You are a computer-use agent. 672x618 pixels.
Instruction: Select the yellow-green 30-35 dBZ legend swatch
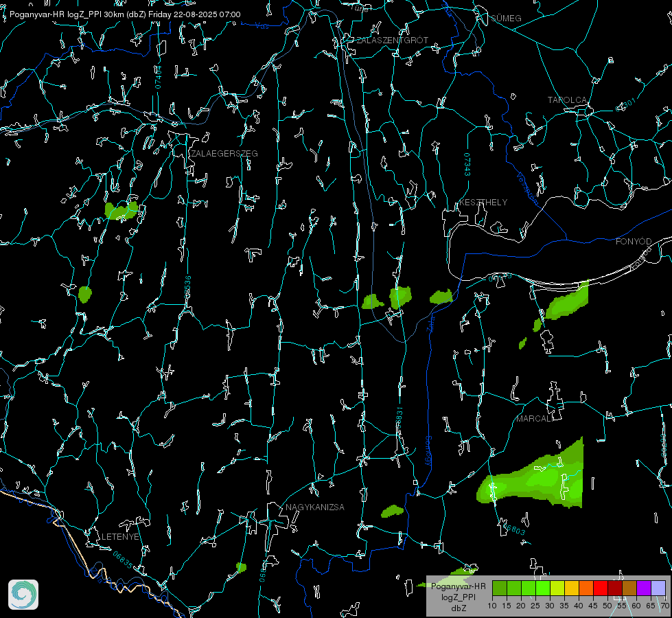[x=557, y=588]
